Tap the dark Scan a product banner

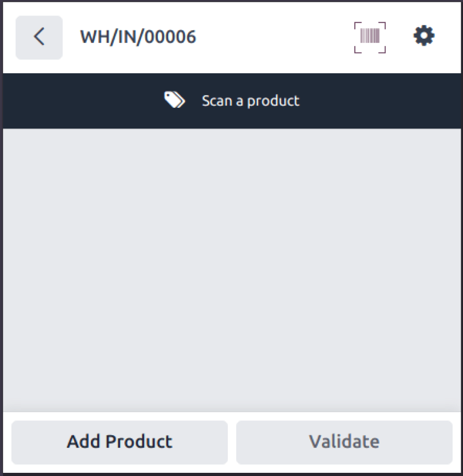click(232, 101)
